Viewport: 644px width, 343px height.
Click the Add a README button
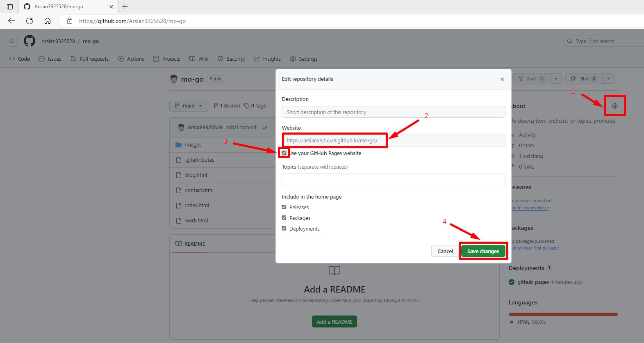coord(335,322)
